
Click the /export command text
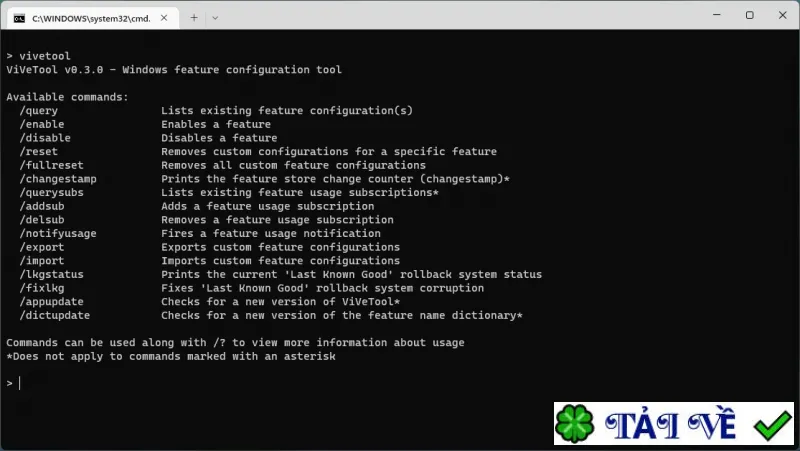coord(42,247)
